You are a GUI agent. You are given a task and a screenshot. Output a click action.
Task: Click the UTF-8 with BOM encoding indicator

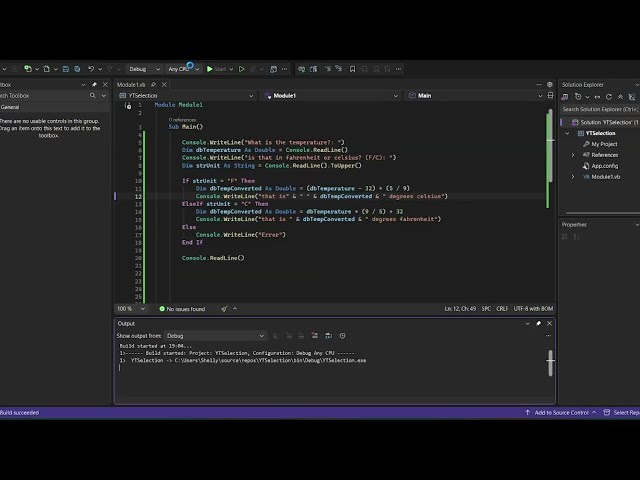[533, 309]
